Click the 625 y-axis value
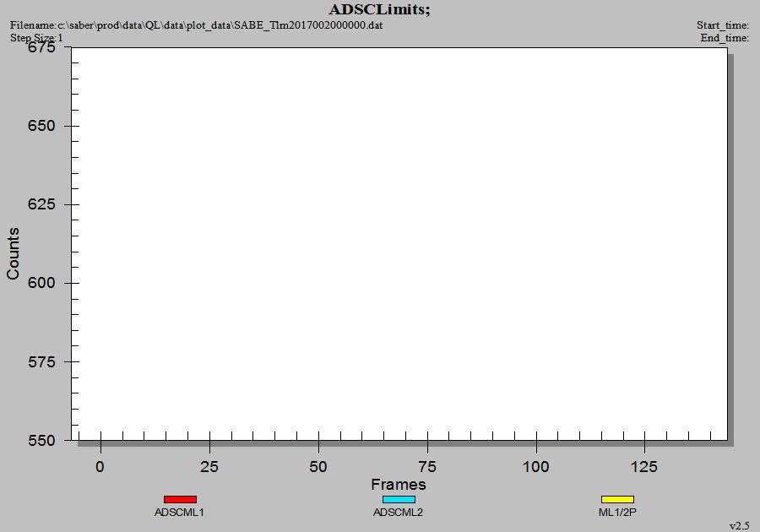The width and height of the screenshot is (760, 532). coord(41,204)
